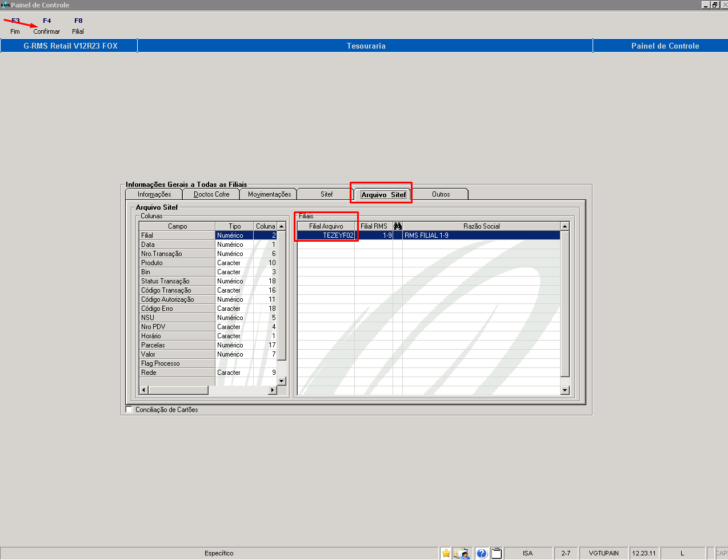The image size is (728, 560).
Task: Select the Código Erro field row
Action: point(177,309)
